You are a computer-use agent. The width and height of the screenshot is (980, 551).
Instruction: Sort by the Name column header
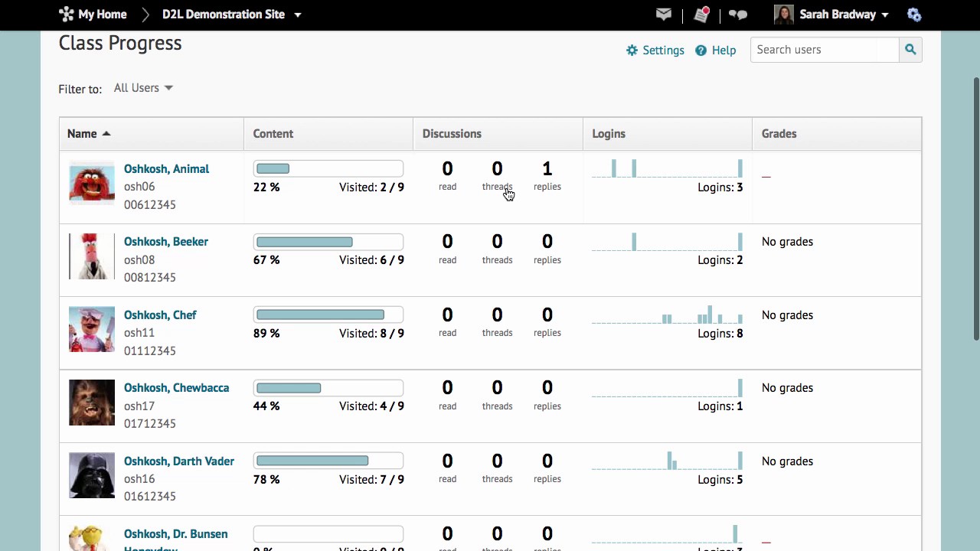[x=82, y=134]
